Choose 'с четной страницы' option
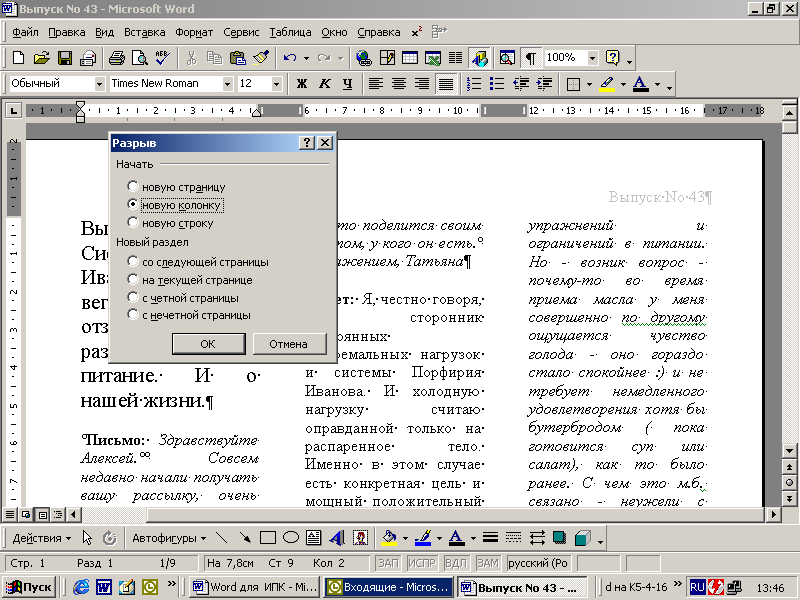Screen dimensions: 800x600 point(133,297)
